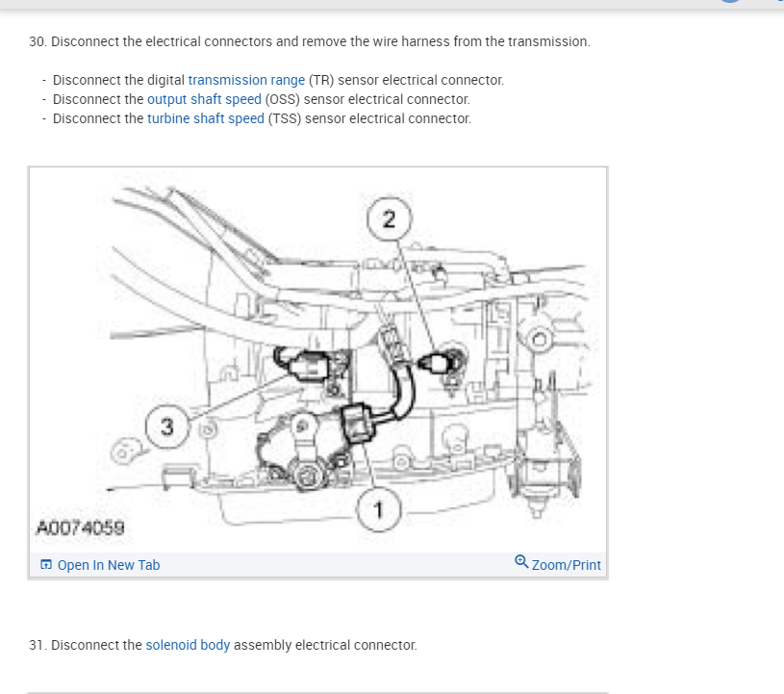Click the '(TR) sensor electrical connector.' text
Image resolution: width=784 pixels, height=694 pixels.
(406, 80)
